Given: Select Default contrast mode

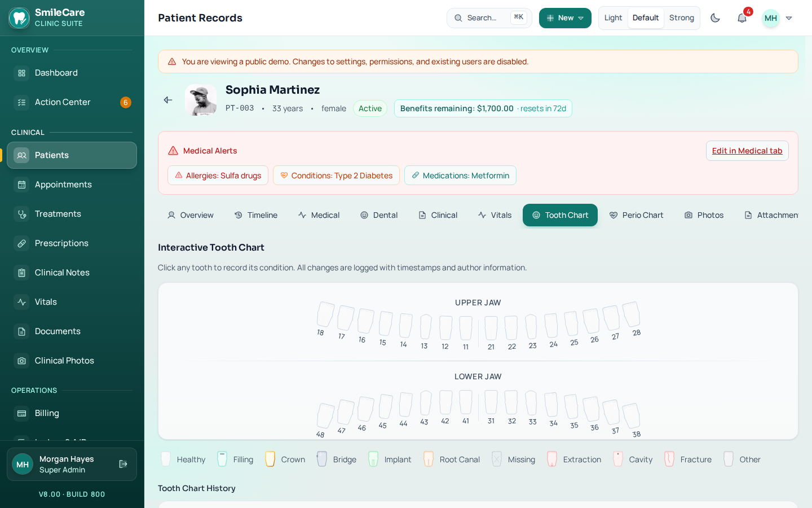Looking at the screenshot, I should [646, 18].
